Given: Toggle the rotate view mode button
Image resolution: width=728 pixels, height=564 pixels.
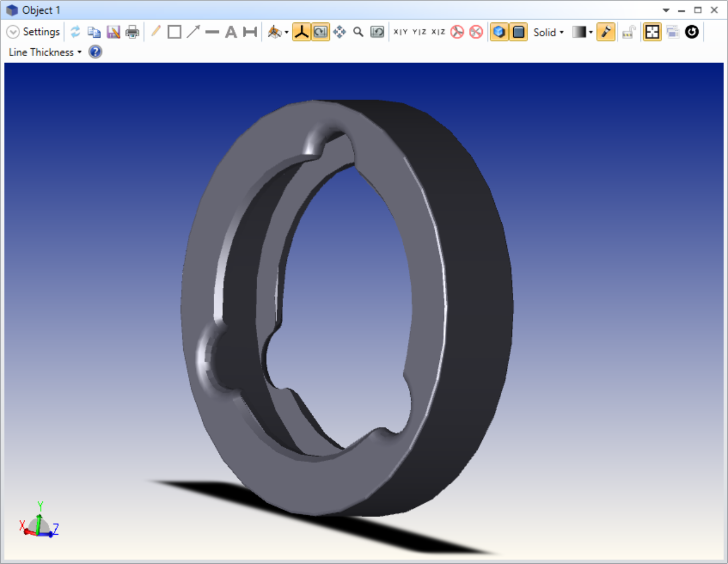Looking at the screenshot, I should pyautogui.click(x=321, y=32).
